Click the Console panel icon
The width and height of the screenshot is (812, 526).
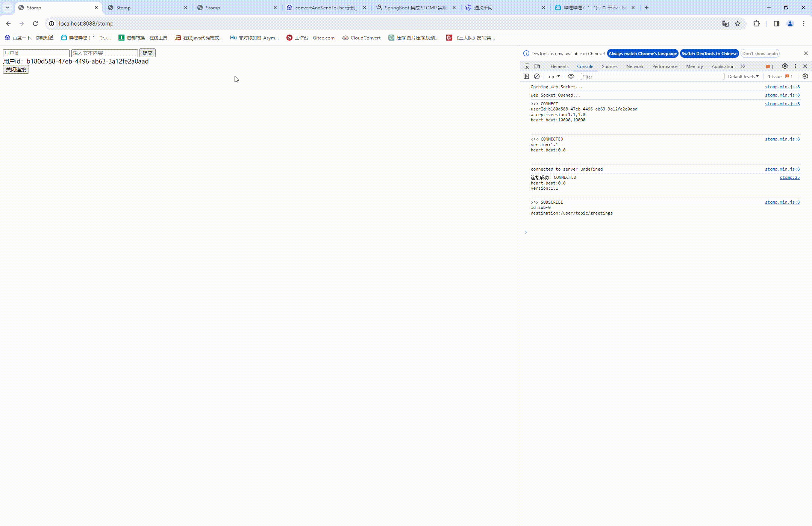tap(585, 66)
